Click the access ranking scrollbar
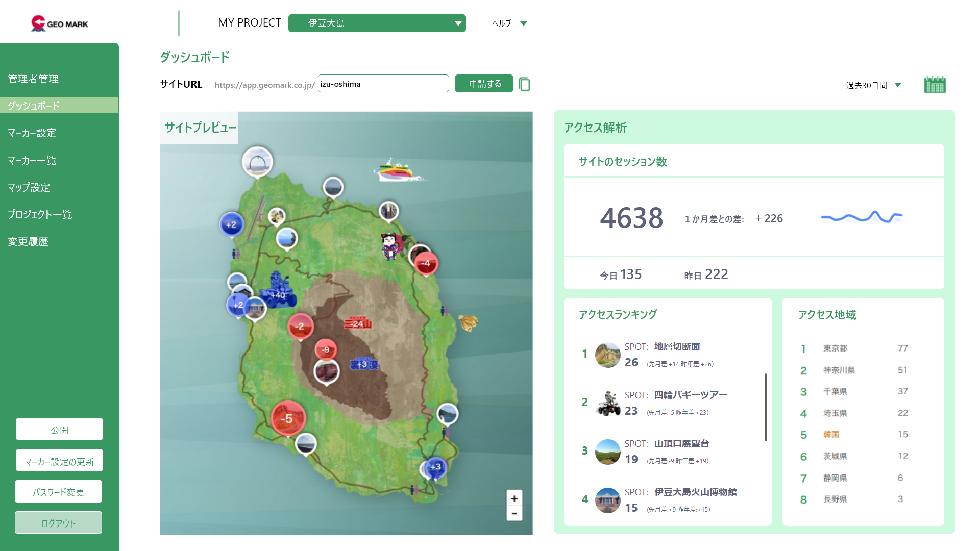Image resolution: width=980 pixels, height=551 pixels. tap(765, 407)
